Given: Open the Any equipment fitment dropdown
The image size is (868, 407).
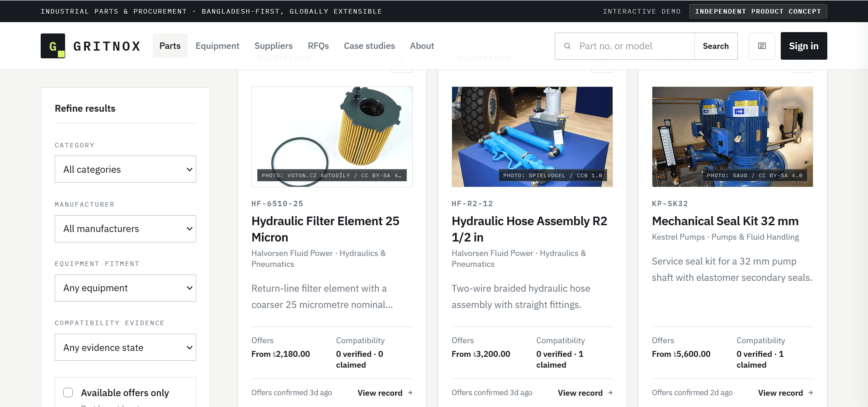Looking at the screenshot, I should [125, 288].
